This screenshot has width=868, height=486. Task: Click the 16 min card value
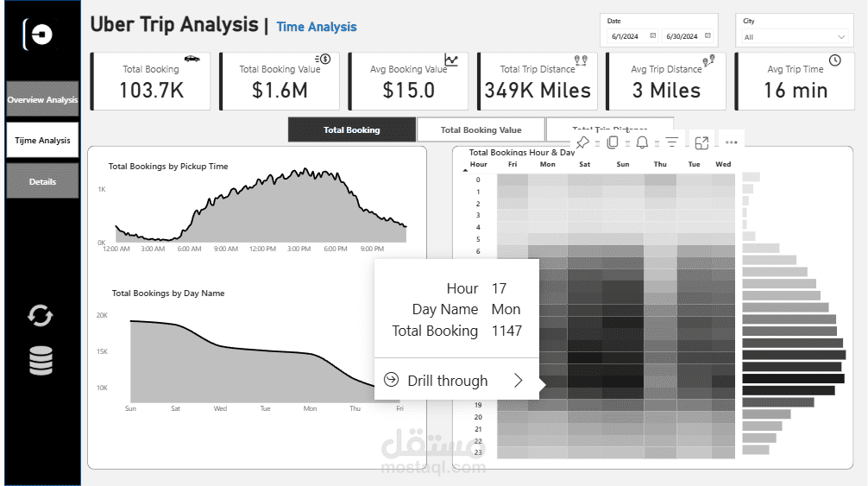[796, 91]
